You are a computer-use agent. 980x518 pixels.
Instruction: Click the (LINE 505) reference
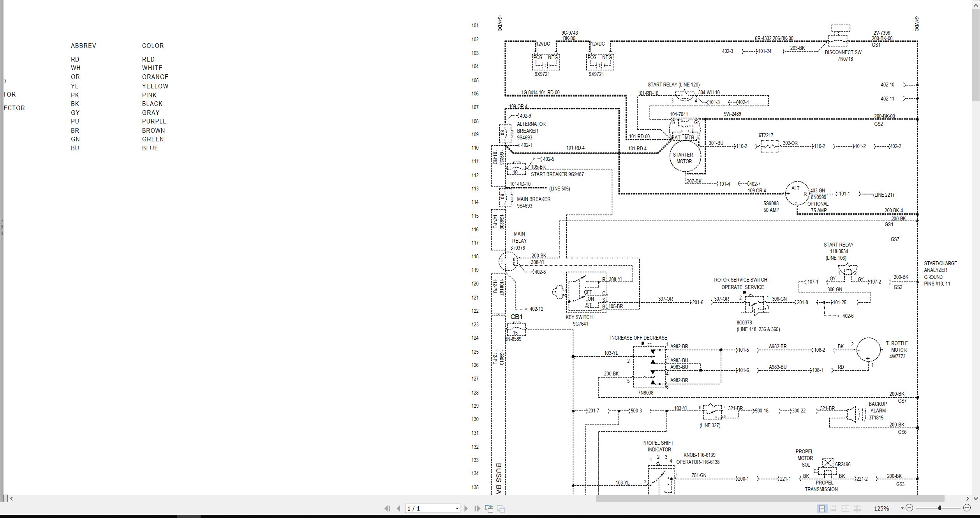559,189
